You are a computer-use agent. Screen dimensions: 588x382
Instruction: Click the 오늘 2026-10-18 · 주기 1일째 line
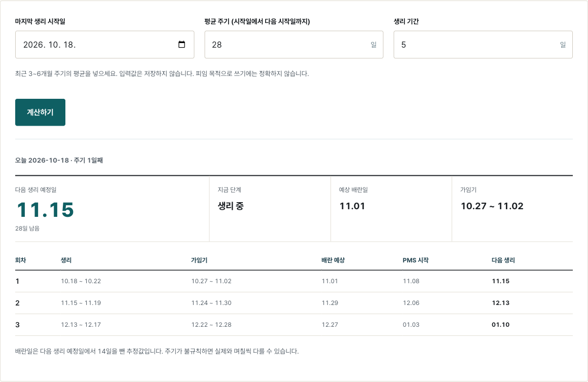(59, 160)
